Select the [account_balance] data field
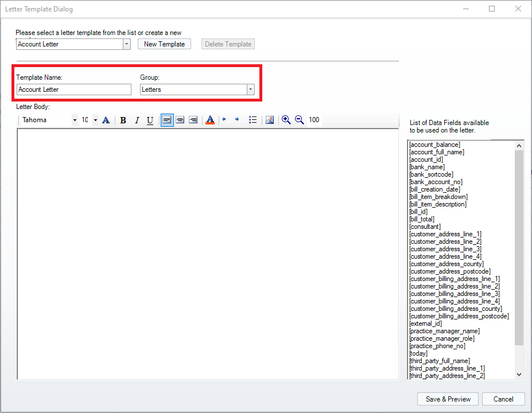This screenshot has height=413, width=532. pos(434,145)
